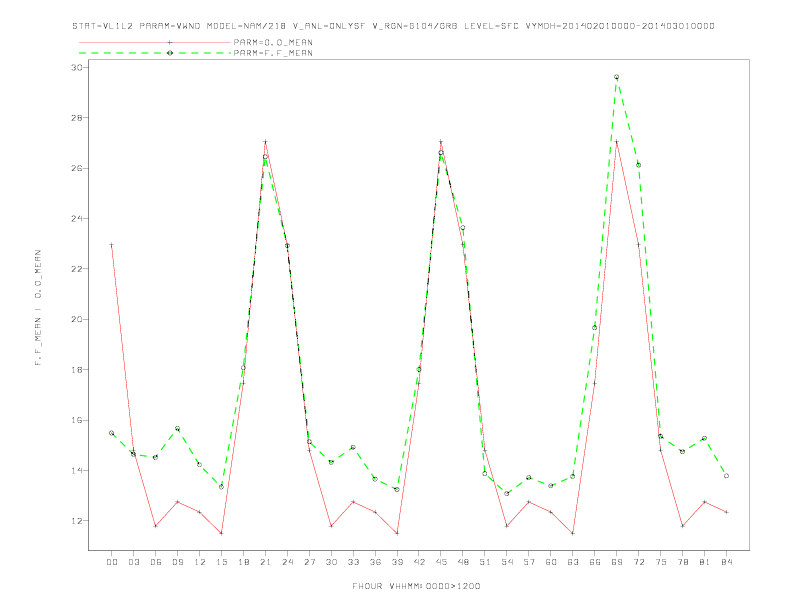Click the x-axis forecast hour label 84

[726, 562]
